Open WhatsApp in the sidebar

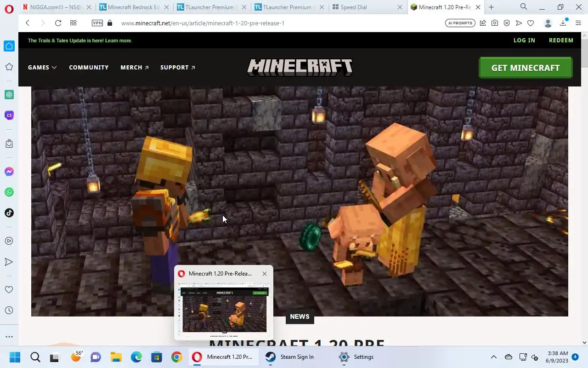tap(9, 192)
